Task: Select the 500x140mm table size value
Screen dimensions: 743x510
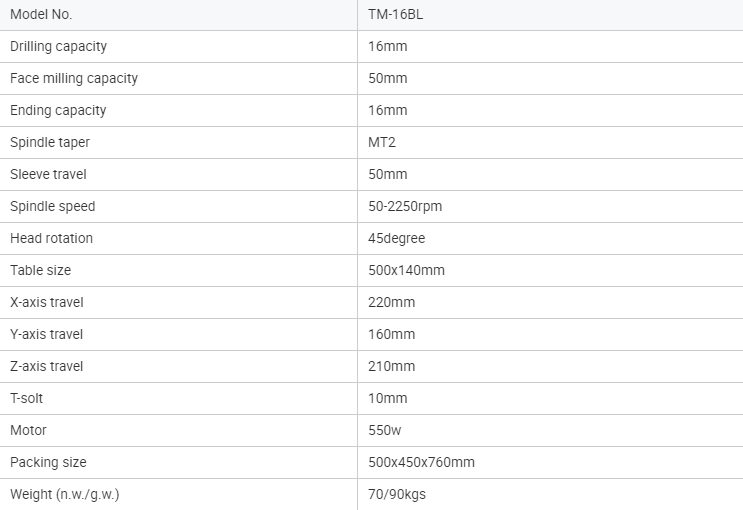Action: pyautogui.click(x=406, y=270)
